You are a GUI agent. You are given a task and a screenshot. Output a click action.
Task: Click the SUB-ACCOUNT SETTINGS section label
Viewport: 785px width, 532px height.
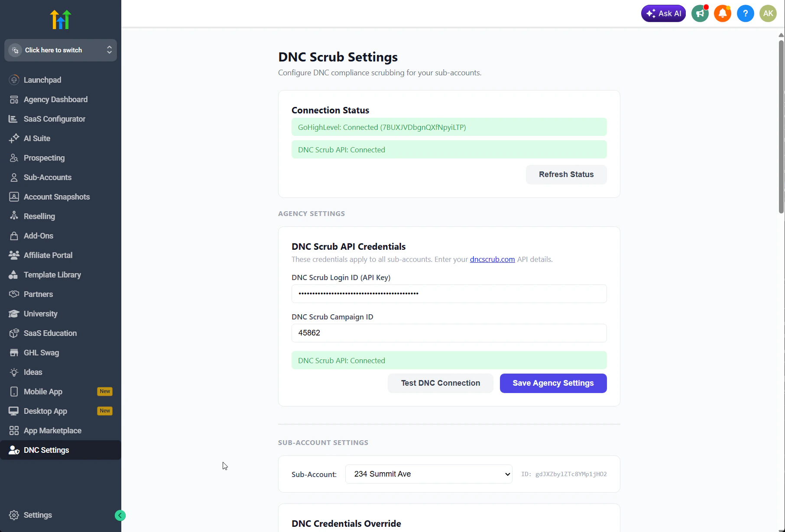(x=323, y=442)
